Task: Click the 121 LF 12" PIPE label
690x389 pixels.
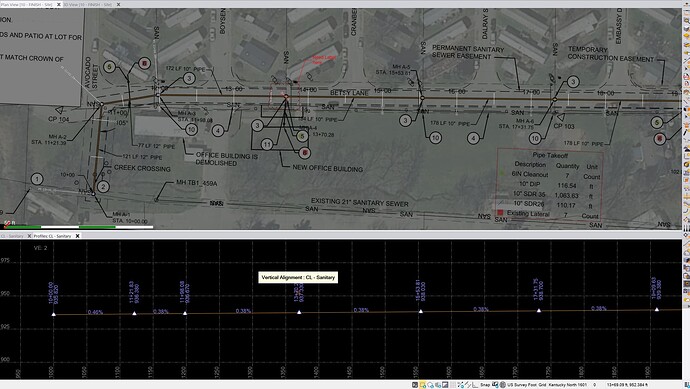Action: point(142,157)
